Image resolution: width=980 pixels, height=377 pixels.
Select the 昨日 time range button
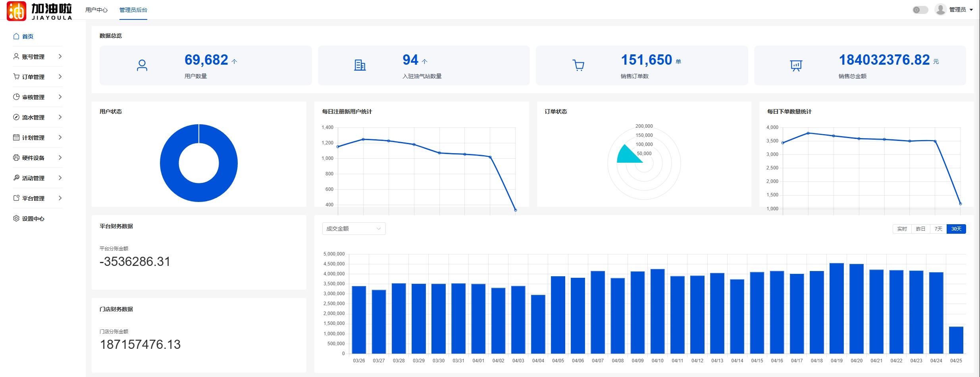point(920,229)
